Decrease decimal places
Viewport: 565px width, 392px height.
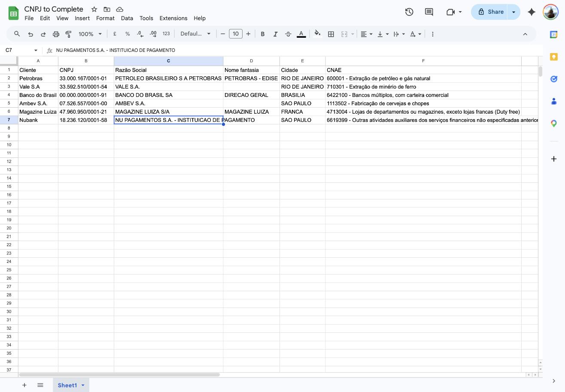pos(140,34)
